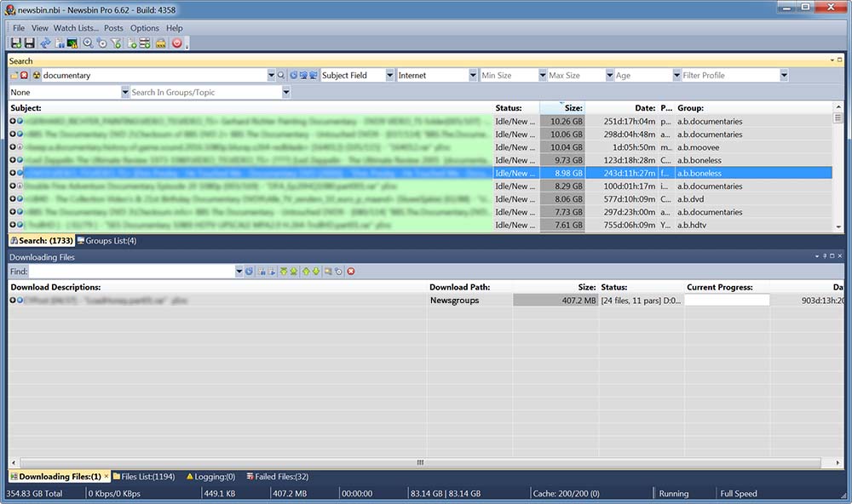The height and width of the screenshot is (504, 852).
Task: Open the documentary search history dropdown
Action: (x=271, y=76)
